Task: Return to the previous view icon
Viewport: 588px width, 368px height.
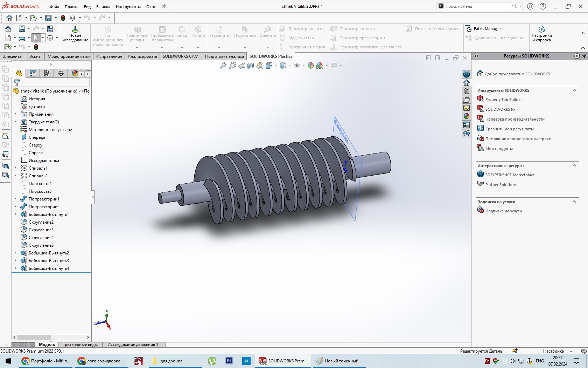Action: pyautogui.click(x=241, y=66)
